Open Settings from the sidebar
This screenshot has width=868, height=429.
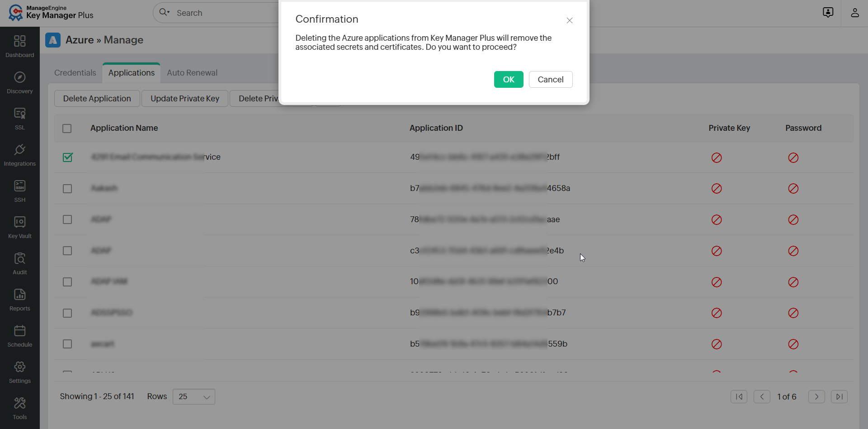[19, 371]
